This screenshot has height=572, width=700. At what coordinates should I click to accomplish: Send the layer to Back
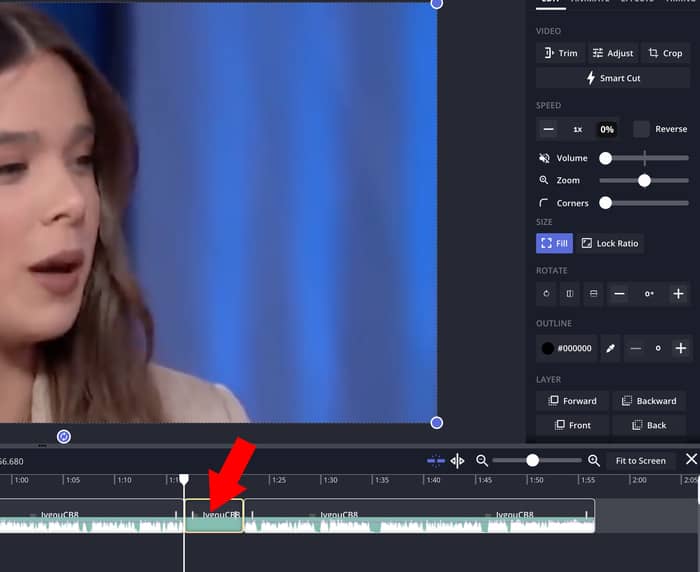648,425
